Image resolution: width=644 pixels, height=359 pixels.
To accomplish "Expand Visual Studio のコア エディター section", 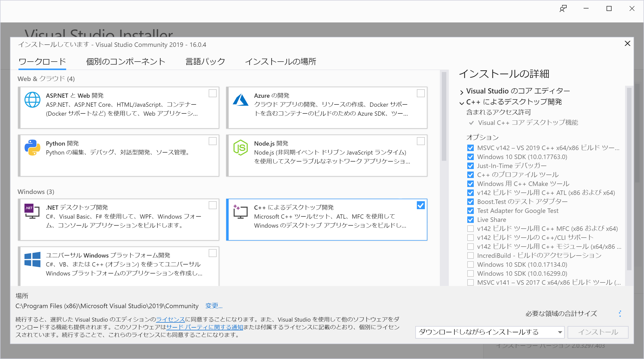I will [462, 92].
